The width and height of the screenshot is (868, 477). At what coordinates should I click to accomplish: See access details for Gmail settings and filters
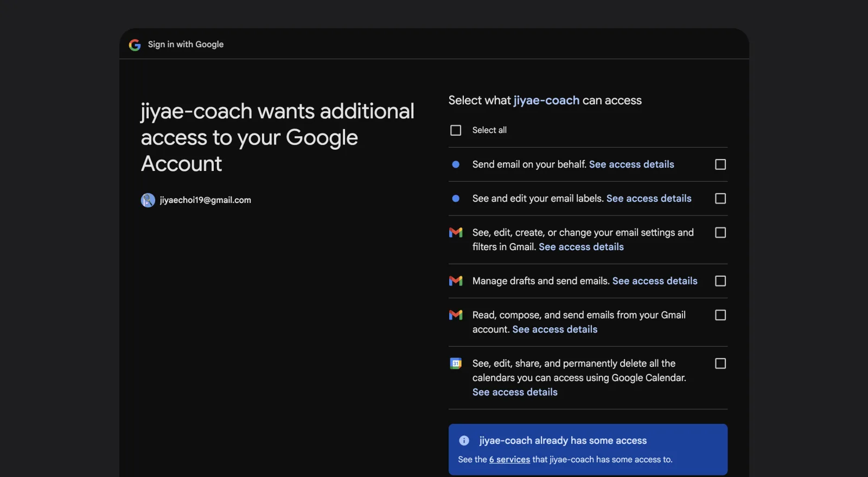tap(581, 247)
